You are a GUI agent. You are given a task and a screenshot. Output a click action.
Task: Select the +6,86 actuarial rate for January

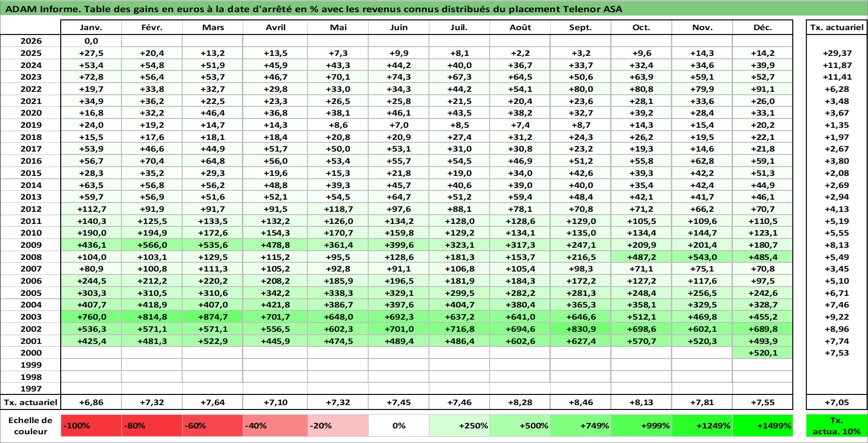coord(91,403)
